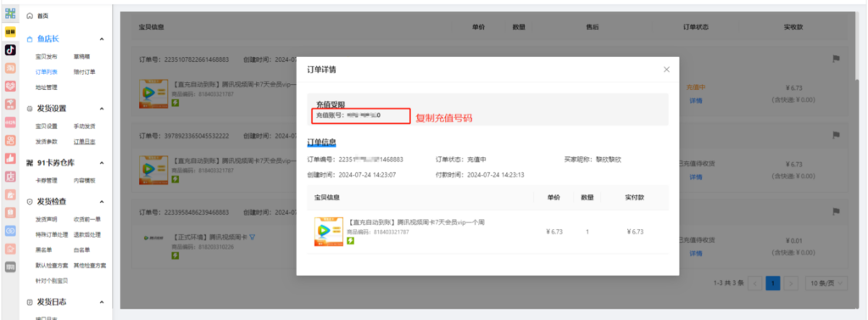Screen dimensions: 868x320
Task: Open 卡券管理 menu item
Action: 46,180
